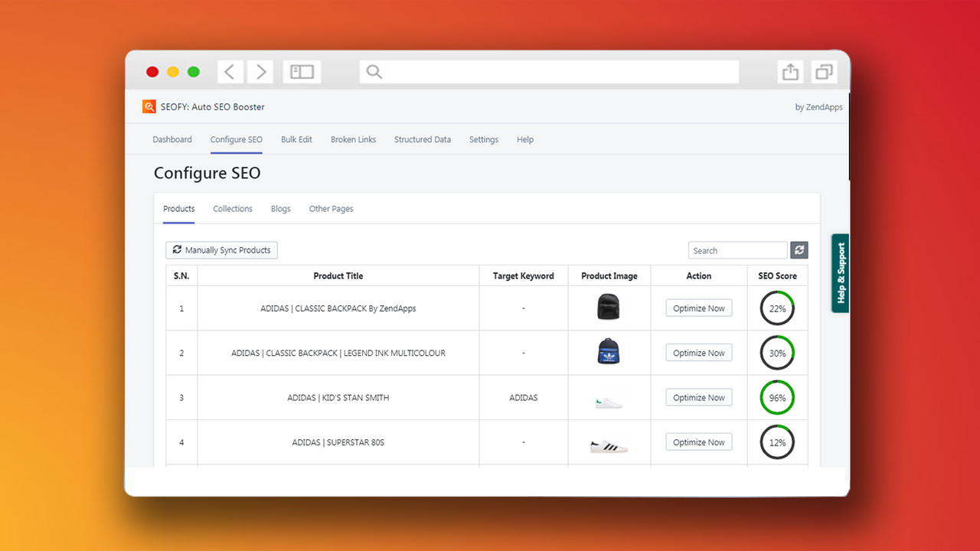The width and height of the screenshot is (980, 551).
Task: Click the refresh icon beside the search box
Action: [x=799, y=249]
